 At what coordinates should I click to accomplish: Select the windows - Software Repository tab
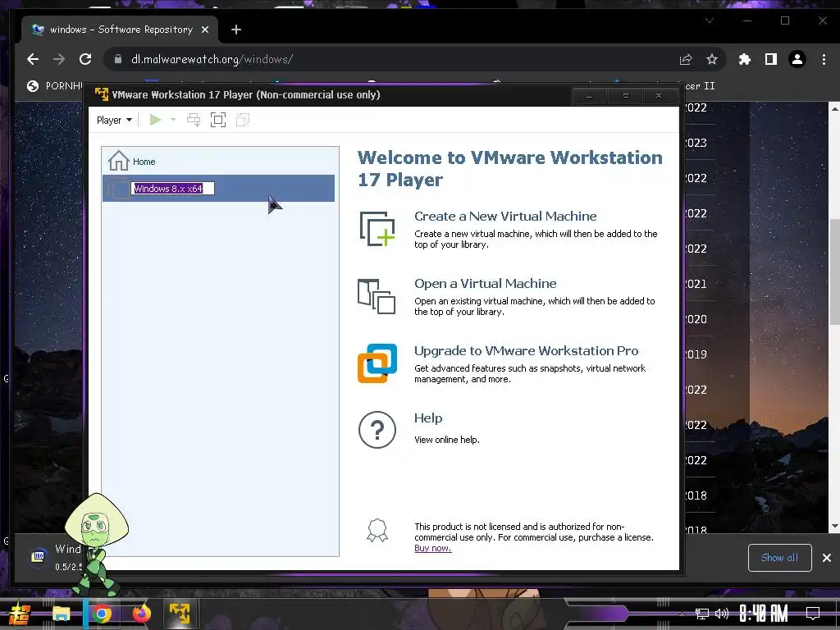pos(120,30)
